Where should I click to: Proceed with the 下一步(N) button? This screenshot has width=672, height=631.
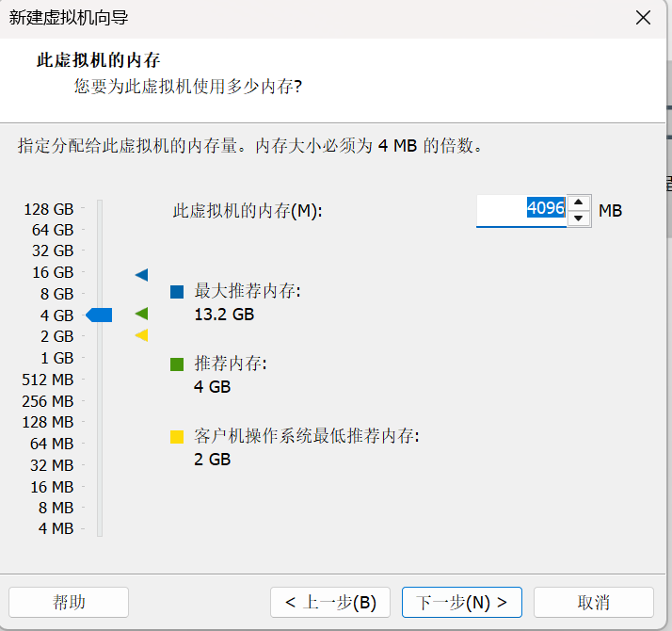click(x=462, y=602)
